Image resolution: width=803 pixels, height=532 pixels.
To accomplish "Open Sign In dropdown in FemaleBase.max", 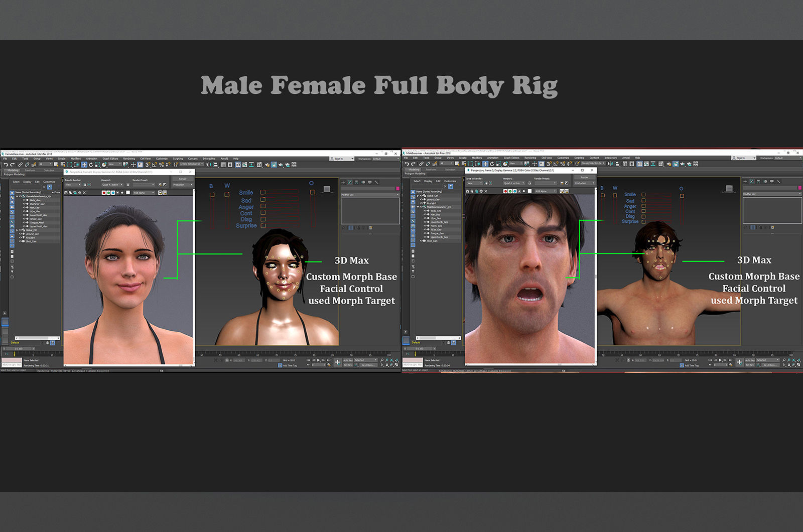I will tap(342, 159).
